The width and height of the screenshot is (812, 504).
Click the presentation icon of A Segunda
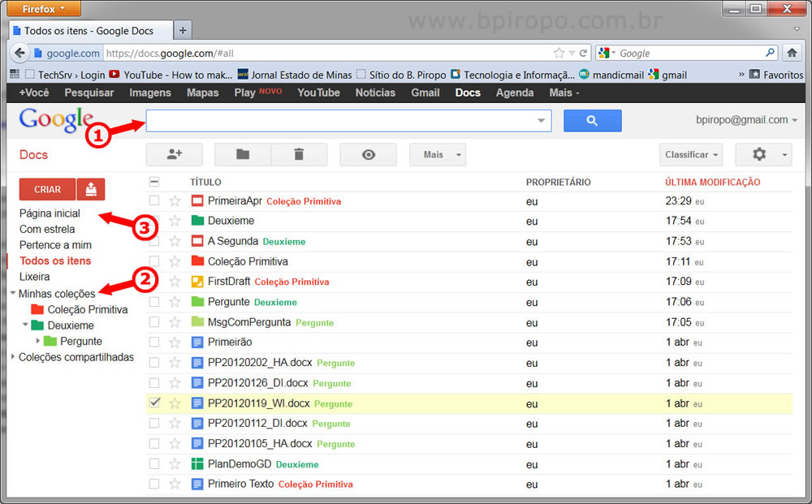197,241
